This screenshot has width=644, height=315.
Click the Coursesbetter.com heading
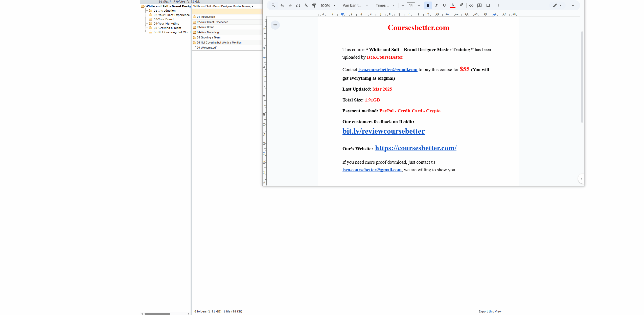pyautogui.click(x=419, y=28)
